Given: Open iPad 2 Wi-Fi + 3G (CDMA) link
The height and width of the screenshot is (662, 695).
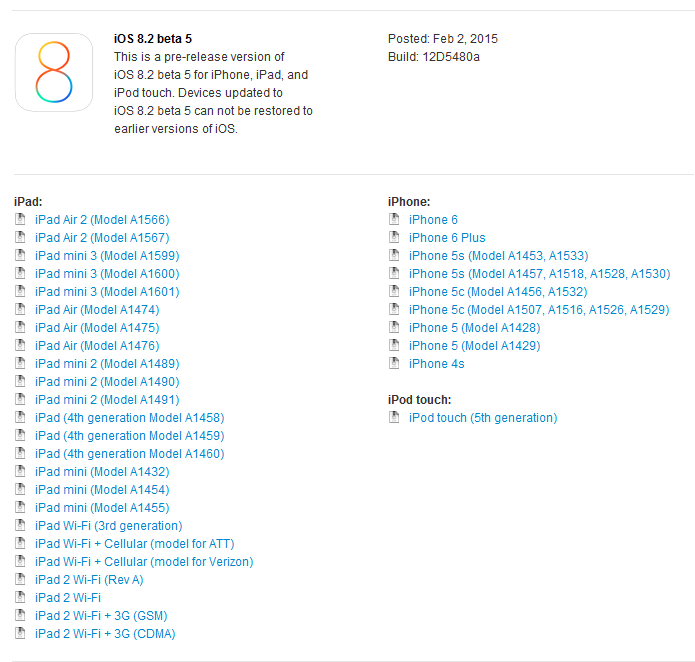Looking at the screenshot, I should (x=105, y=634).
